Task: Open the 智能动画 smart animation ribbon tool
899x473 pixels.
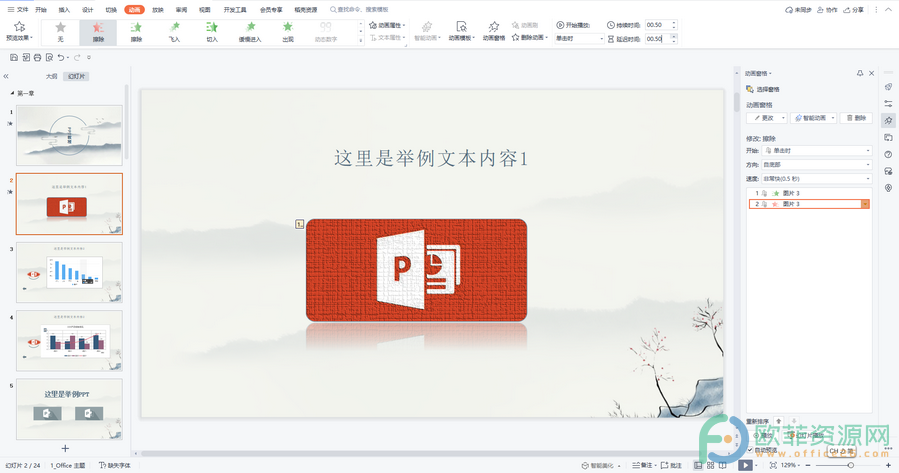Action: (427, 31)
